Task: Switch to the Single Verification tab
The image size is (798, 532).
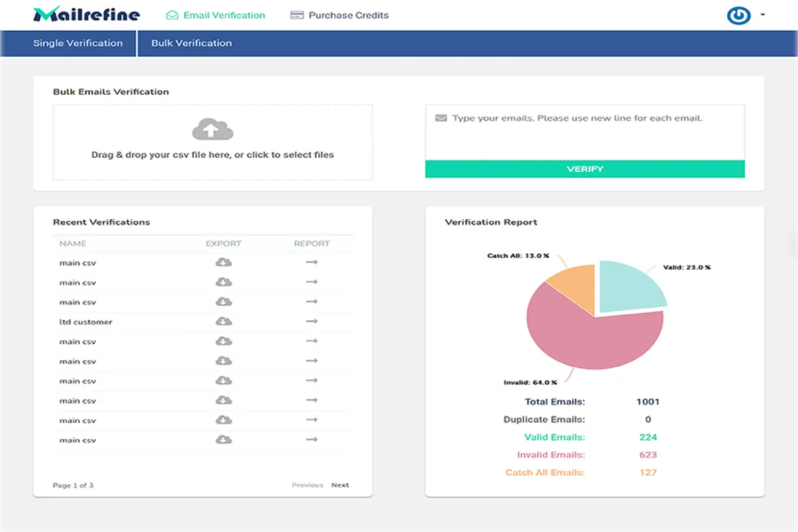Action: point(78,43)
